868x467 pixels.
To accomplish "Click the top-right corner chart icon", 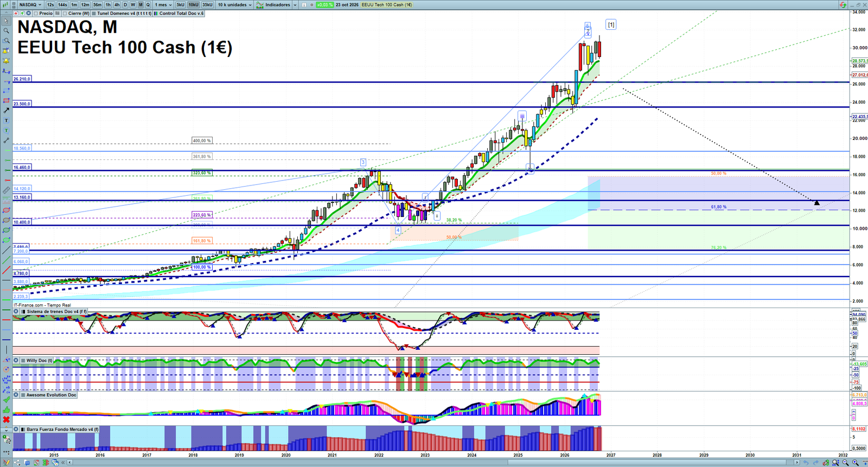I will [843, 4].
